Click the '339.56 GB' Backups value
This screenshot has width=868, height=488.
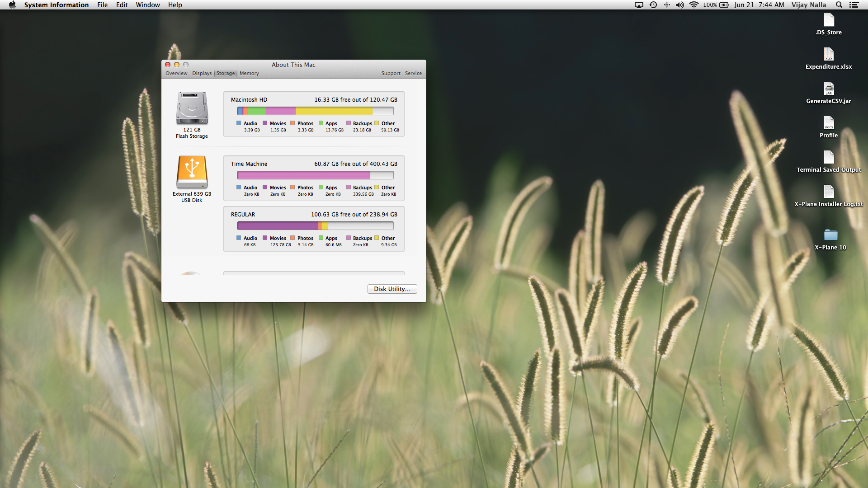(363, 194)
